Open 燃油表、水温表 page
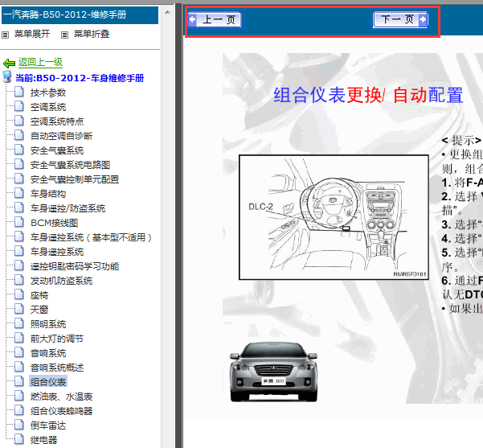483x448 pixels. click(61, 397)
